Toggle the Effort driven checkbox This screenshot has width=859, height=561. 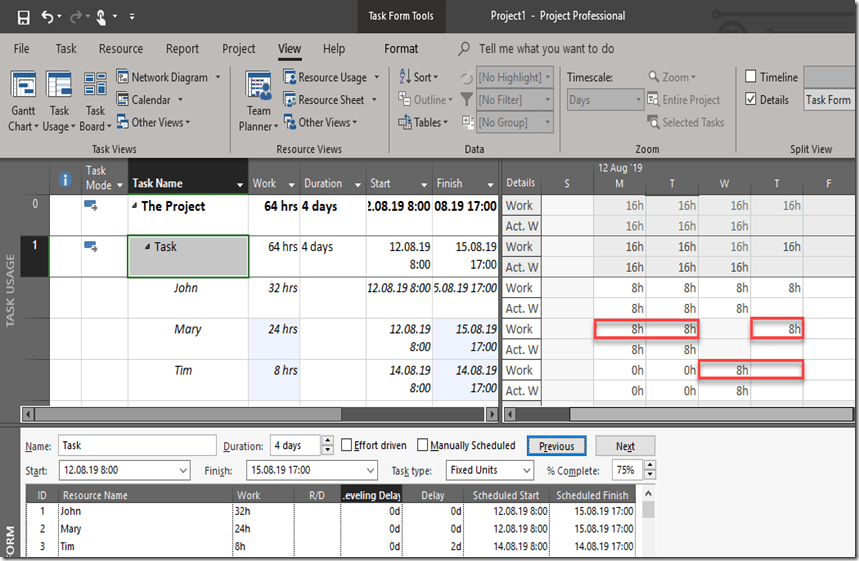click(x=347, y=446)
